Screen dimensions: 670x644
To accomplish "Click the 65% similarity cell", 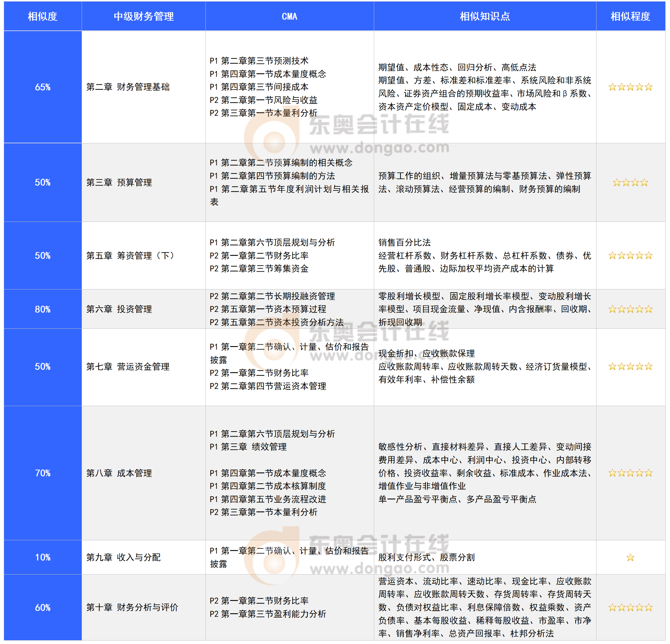I will tap(43, 87).
